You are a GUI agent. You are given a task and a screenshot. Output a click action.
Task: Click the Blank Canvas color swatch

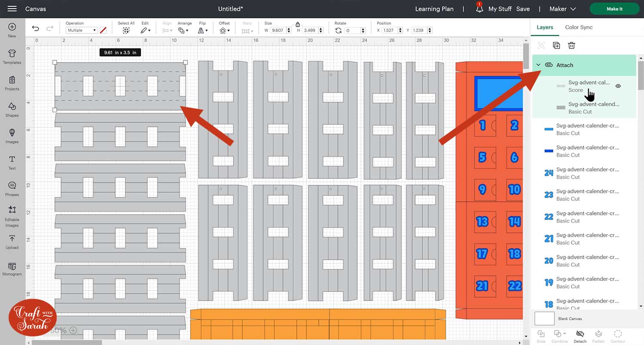coord(544,319)
